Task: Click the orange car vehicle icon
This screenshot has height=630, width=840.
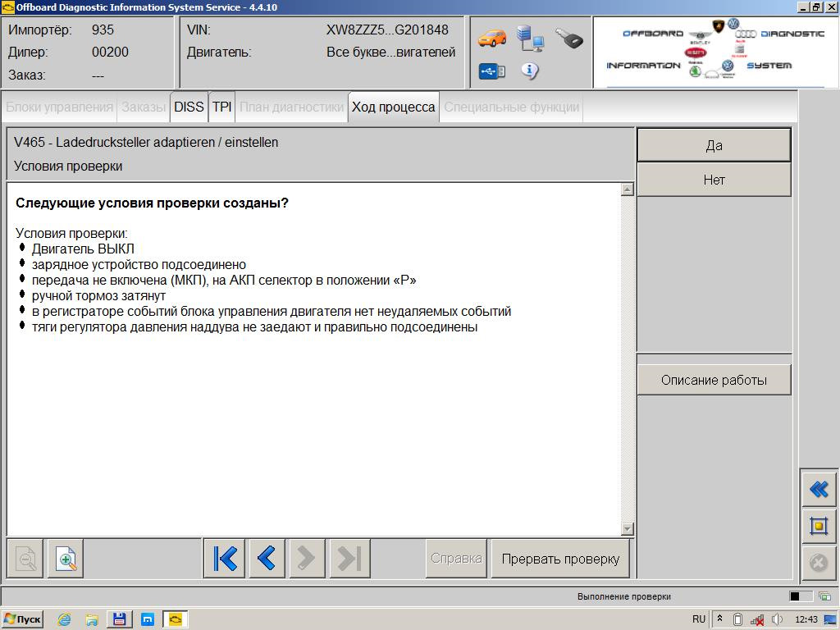Action: coord(492,39)
